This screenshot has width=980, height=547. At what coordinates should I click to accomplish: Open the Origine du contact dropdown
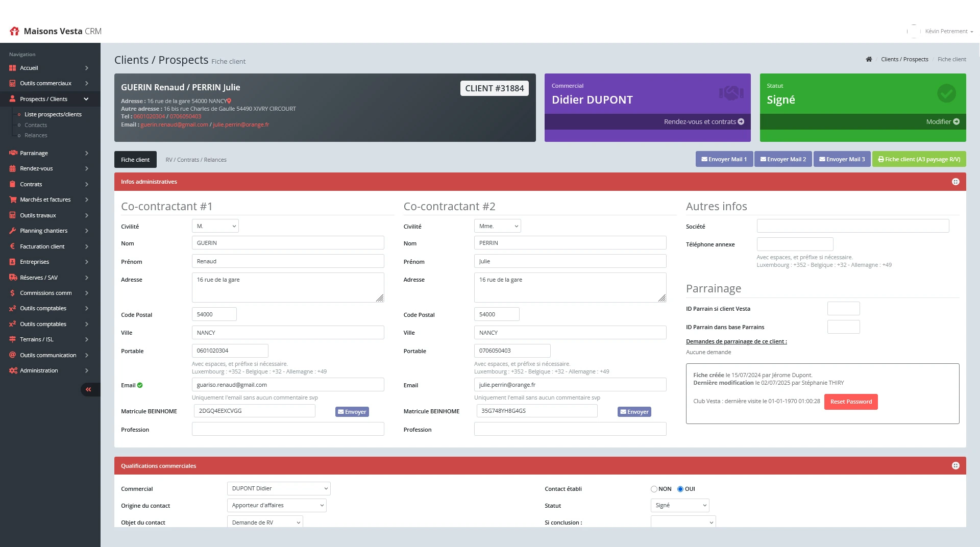point(276,506)
